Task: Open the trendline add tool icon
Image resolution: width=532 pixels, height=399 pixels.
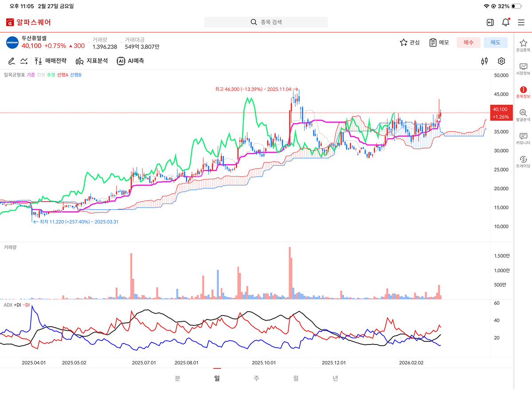Action: click(x=24, y=61)
